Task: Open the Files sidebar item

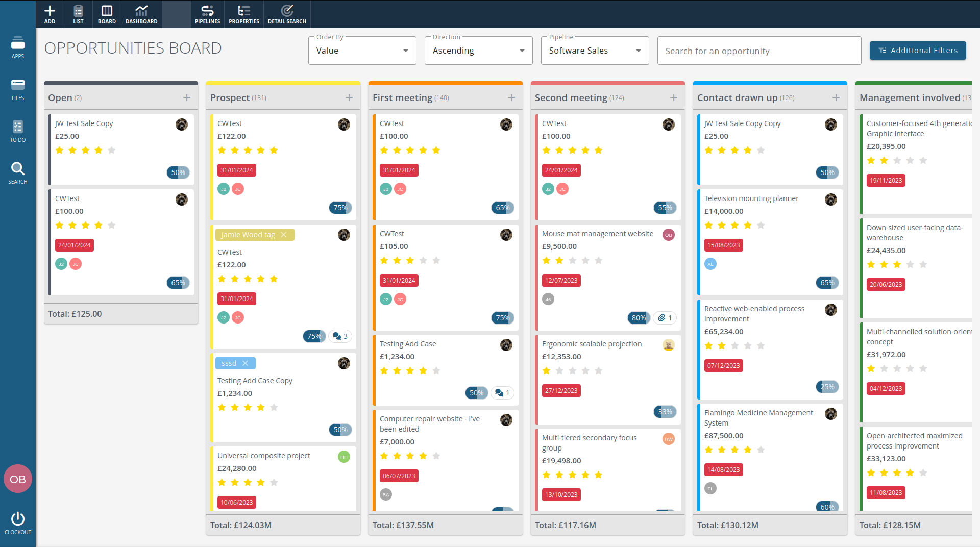Action: tap(18, 89)
